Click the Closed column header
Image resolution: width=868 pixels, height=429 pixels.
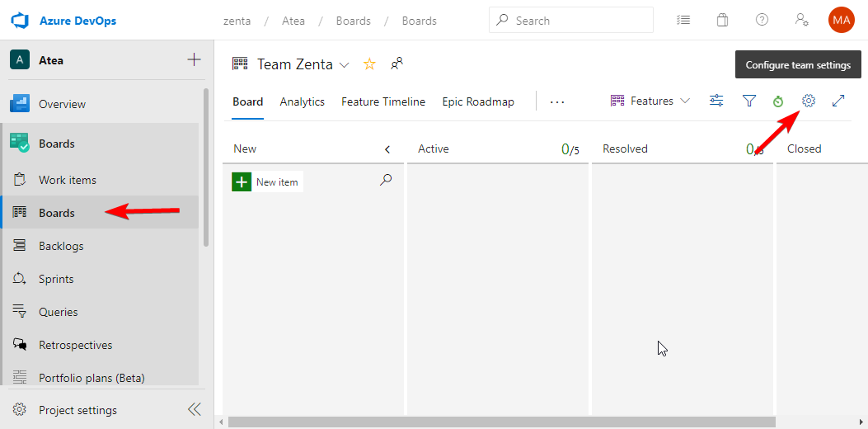tap(805, 148)
